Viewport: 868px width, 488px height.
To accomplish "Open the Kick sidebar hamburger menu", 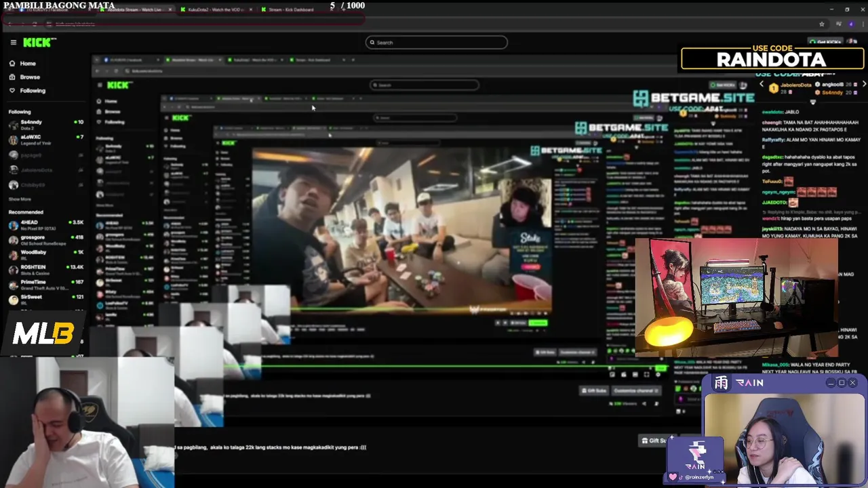I will point(13,42).
